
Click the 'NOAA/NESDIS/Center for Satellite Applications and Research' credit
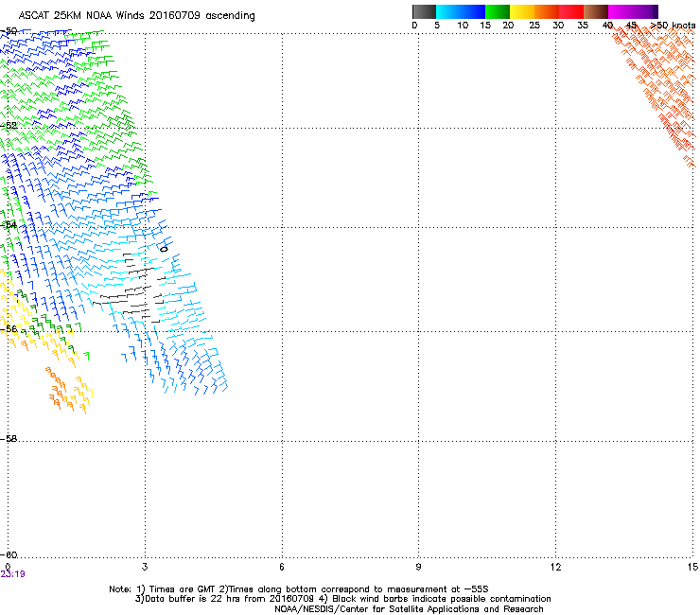(409, 609)
